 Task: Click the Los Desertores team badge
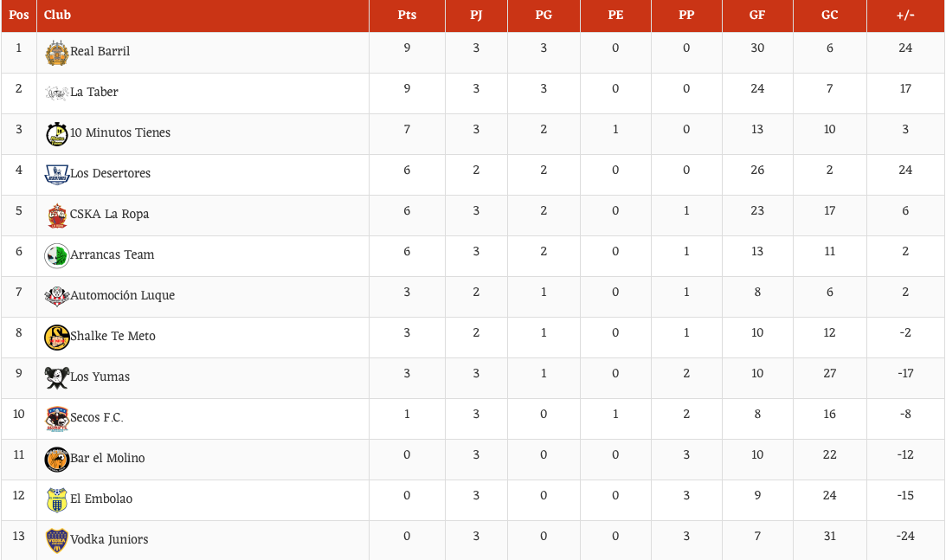click(x=57, y=174)
